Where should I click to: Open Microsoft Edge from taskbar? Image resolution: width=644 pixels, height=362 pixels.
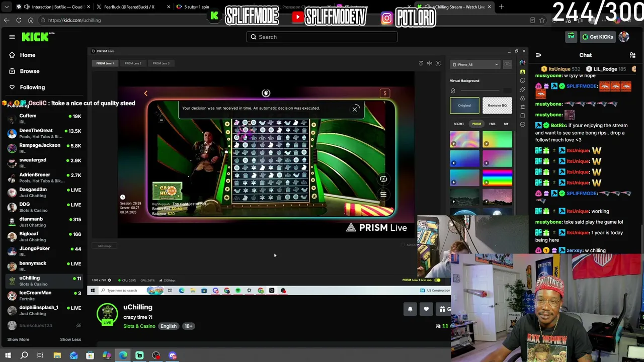click(x=123, y=355)
